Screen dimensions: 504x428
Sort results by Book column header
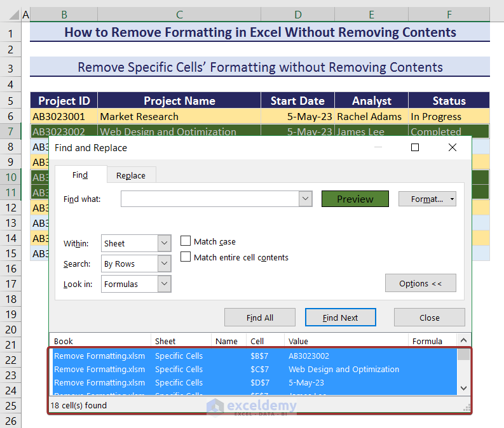pyautogui.click(x=100, y=341)
